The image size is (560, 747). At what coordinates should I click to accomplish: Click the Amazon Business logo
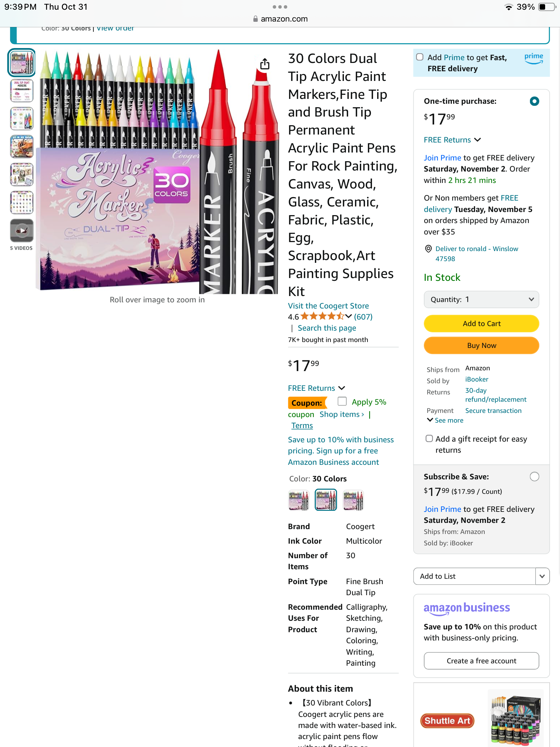click(467, 608)
